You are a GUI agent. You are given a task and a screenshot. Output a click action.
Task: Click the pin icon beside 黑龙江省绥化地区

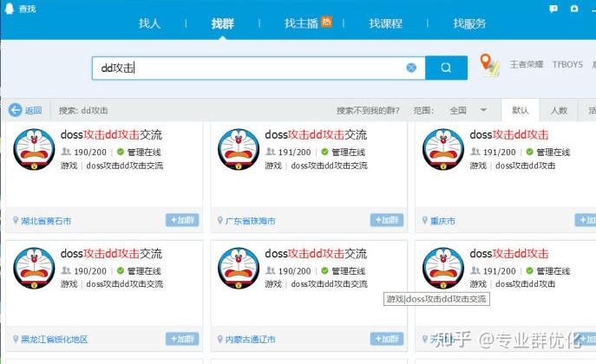coord(16,339)
